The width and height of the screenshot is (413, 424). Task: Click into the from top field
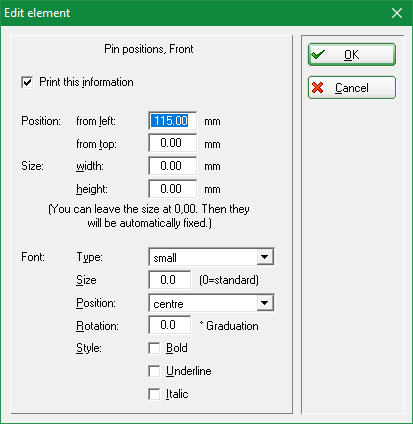pyautogui.click(x=173, y=143)
